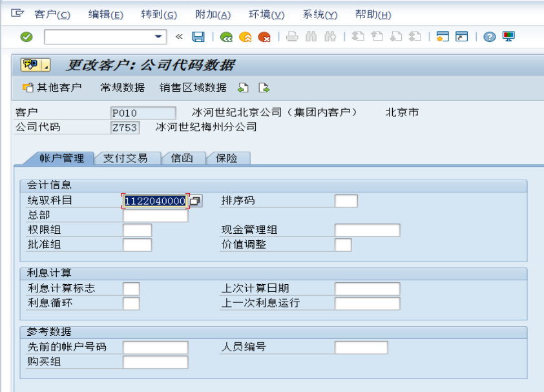Click the Customize Local Layout monitor icon
The image size is (544, 392).
(x=508, y=36)
